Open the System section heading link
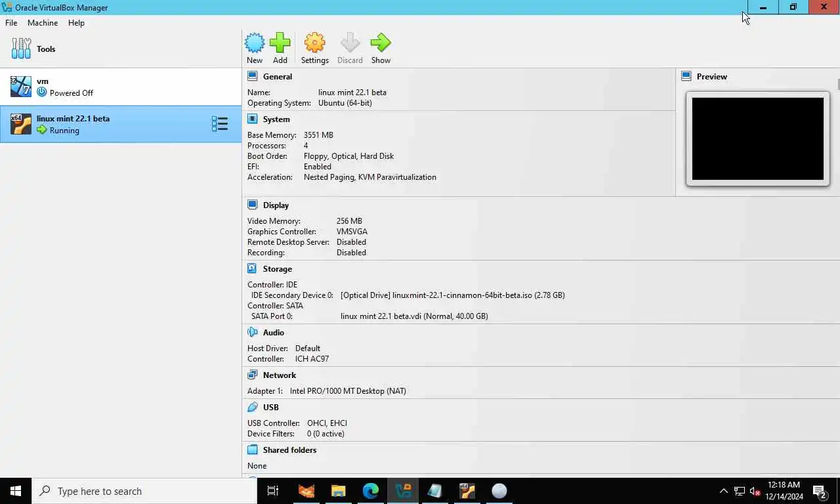This screenshot has width=840, height=504. pos(276,119)
